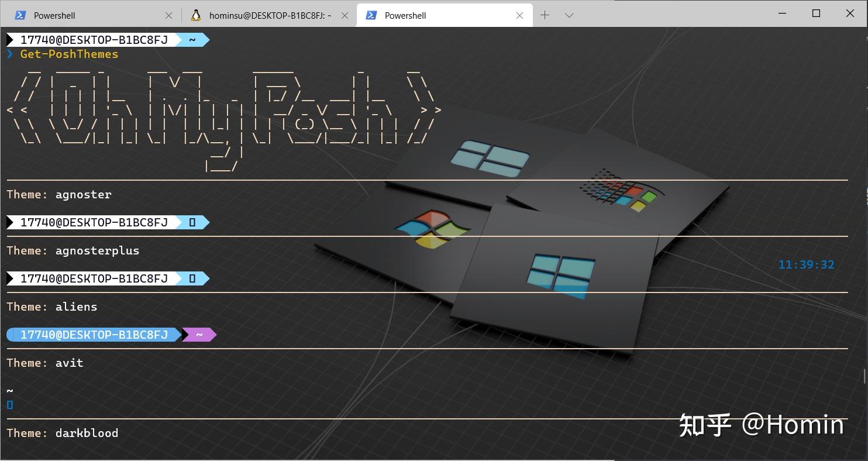
Task: Click the darkblood theme name text
Action: (x=86, y=433)
